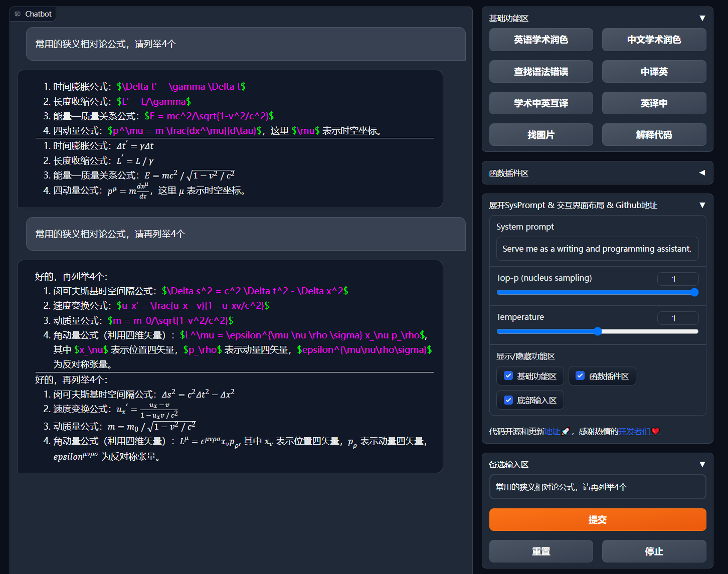This screenshot has width=728, height=574.
Task: Adjust the Temperature slider handle
Action: (598, 331)
